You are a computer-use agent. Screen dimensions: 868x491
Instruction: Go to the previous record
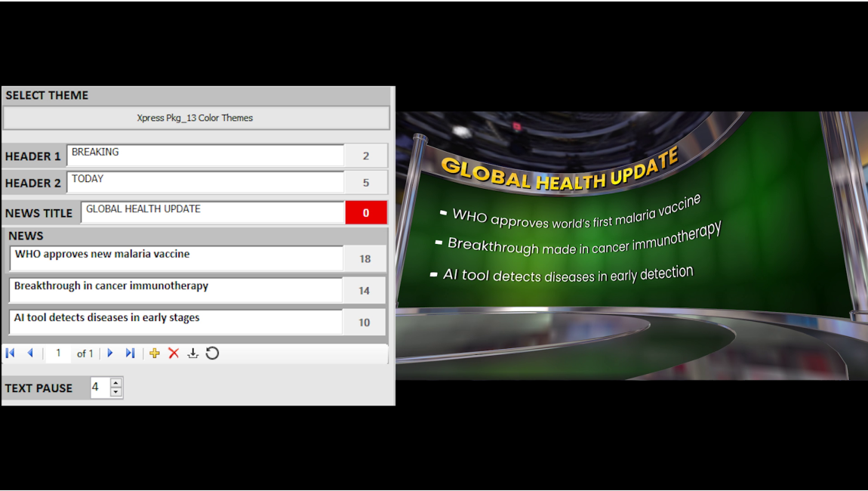point(30,354)
